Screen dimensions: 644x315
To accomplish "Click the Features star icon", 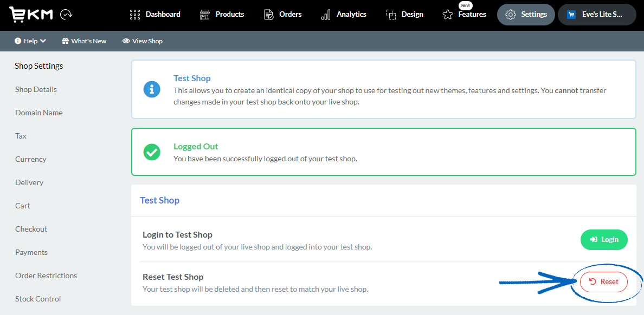I will pyautogui.click(x=448, y=16).
